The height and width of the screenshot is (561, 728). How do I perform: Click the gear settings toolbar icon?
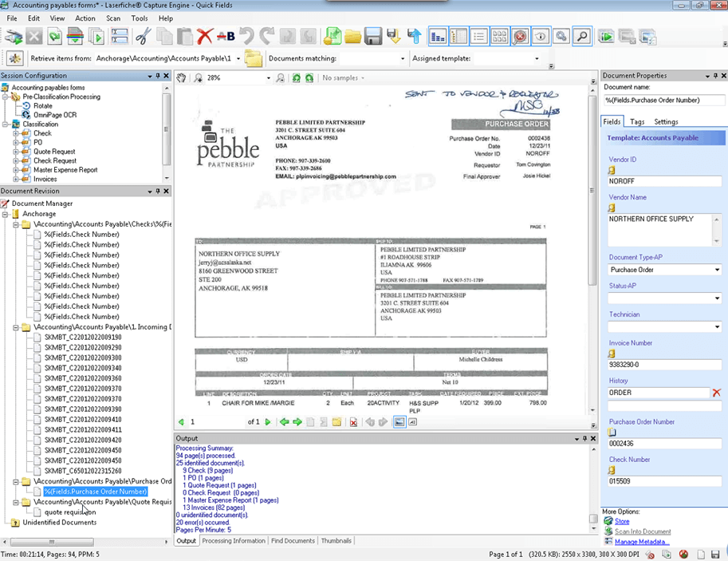(x=561, y=36)
